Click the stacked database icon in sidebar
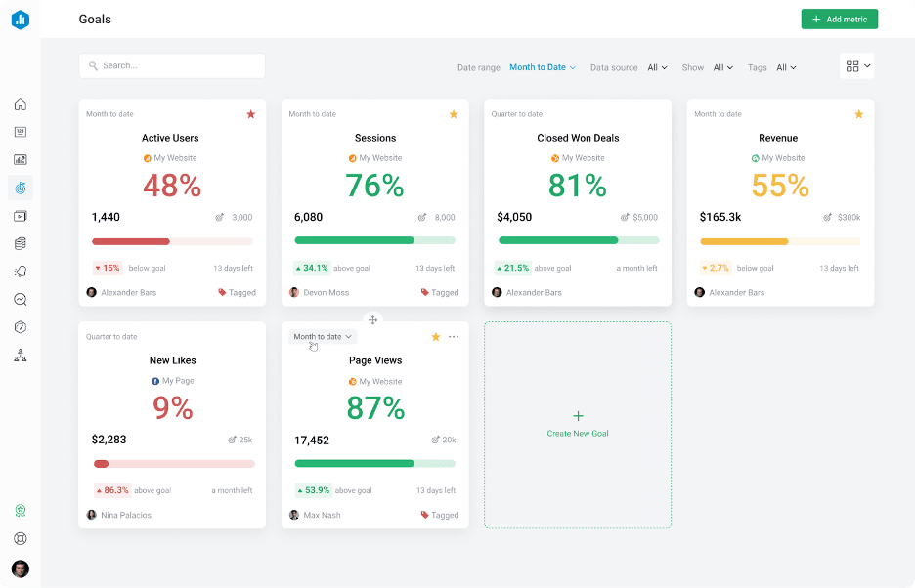Screen dimensions: 915x588 (x=21, y=243)
